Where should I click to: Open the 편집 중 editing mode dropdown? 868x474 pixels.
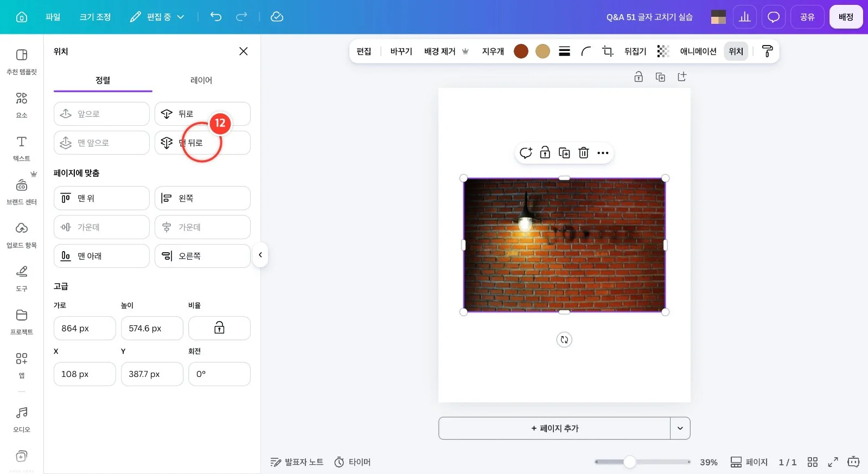click(157, 17)
